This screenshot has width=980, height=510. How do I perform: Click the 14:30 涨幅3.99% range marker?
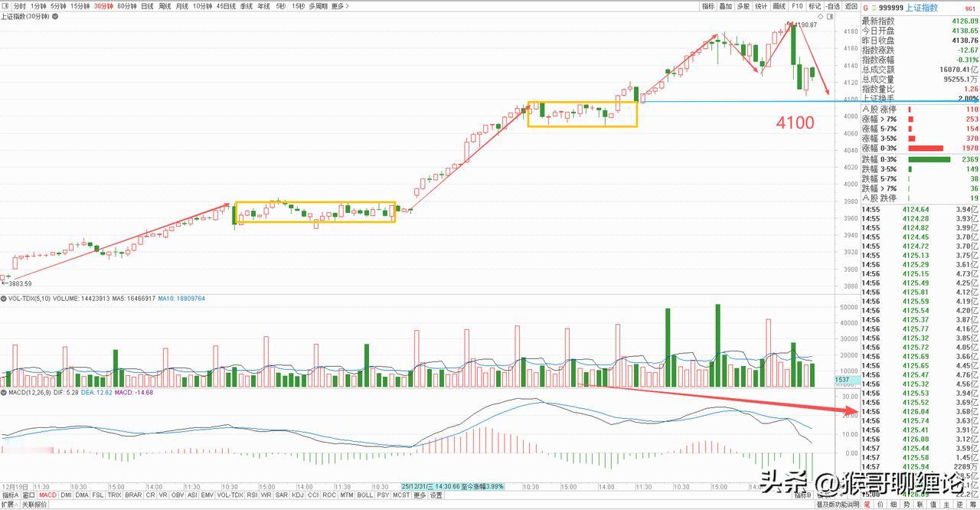click(x=452, y=486)
